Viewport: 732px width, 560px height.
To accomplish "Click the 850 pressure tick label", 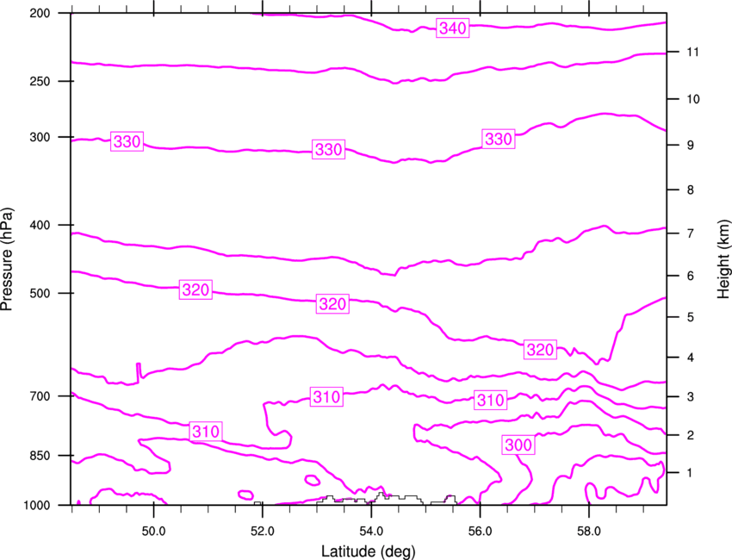I will 40,456.
